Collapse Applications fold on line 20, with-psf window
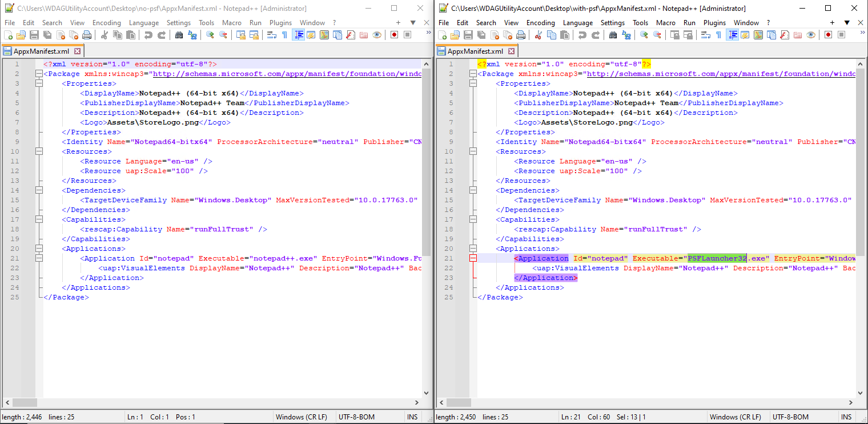The width and height of the screenshot is (868, 424). 473,249
